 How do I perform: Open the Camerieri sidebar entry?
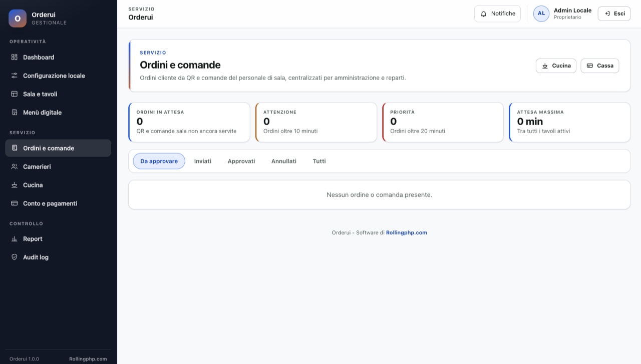point(58,167)
